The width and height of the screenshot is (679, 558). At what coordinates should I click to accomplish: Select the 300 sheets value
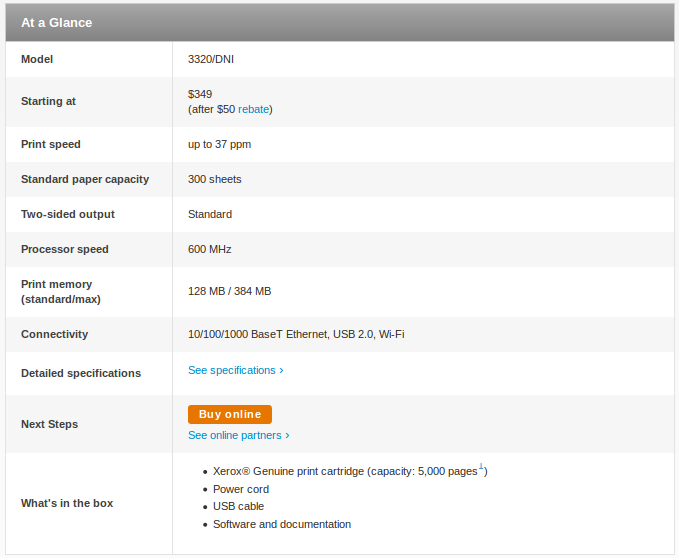(x=214, y=179)
